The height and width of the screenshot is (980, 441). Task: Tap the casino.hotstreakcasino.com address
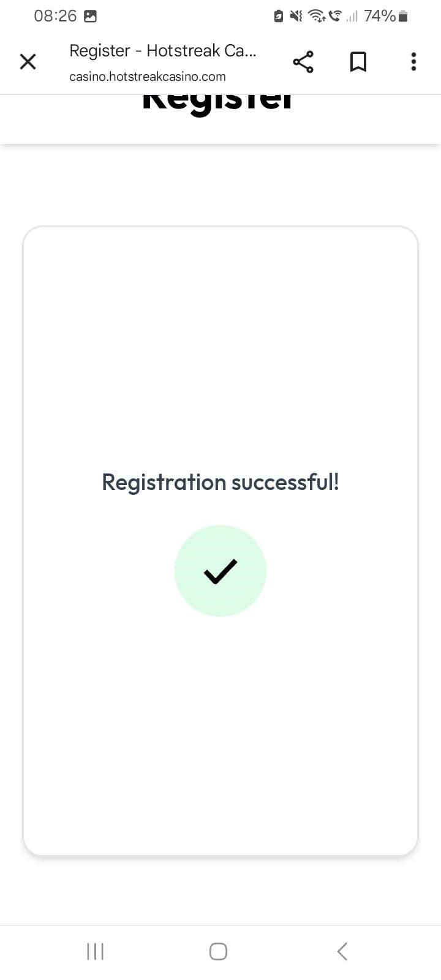coord(148,76)
